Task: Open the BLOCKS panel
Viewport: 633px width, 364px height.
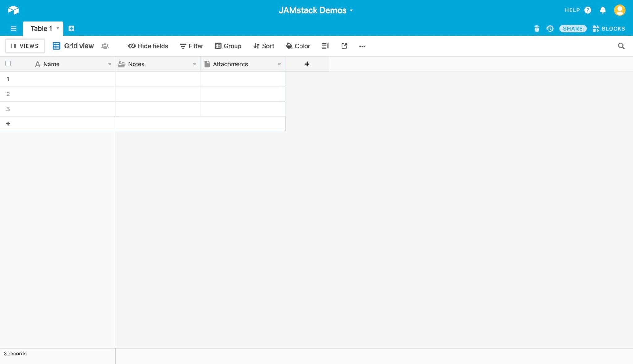Action: click(x=609, y=28)
